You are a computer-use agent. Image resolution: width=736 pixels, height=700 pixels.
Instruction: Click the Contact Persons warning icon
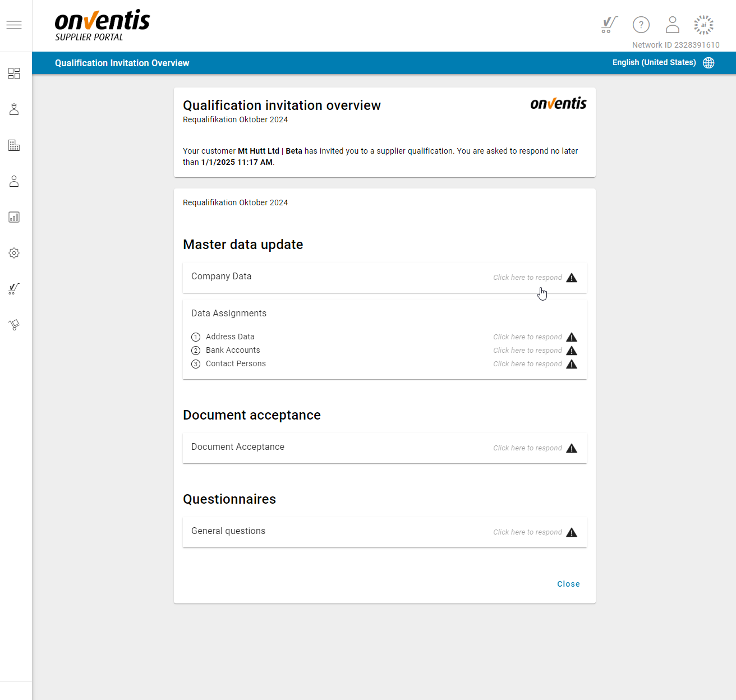point(572,364)
